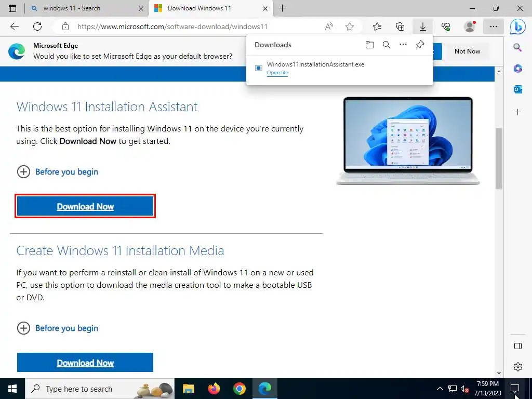Search downloads in the Downloads panel

(x=387, y=45)
